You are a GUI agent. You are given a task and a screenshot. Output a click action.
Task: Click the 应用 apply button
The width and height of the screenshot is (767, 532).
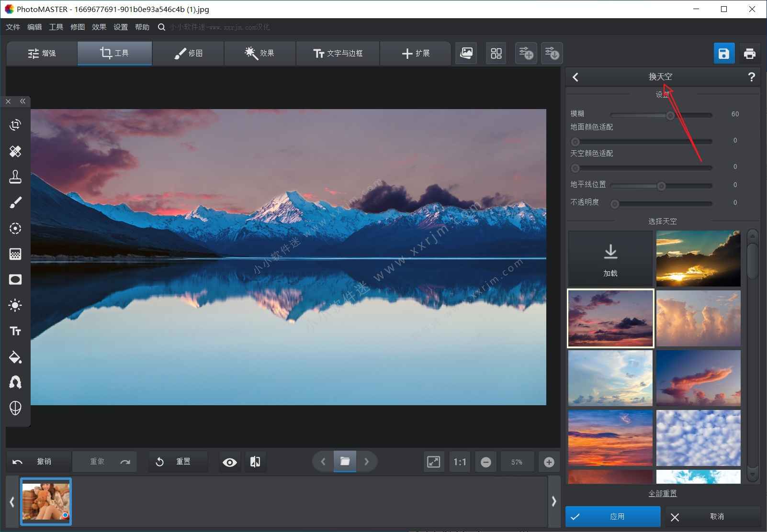(x=613, y=517)
